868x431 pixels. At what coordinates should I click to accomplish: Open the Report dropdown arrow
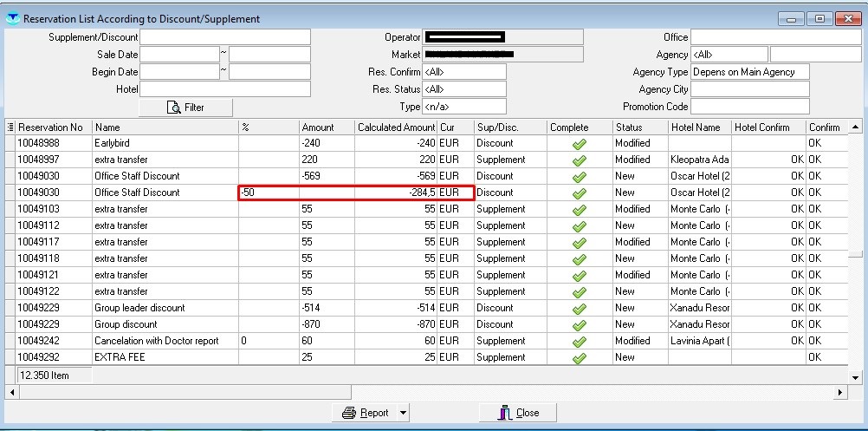pos(403,413)
